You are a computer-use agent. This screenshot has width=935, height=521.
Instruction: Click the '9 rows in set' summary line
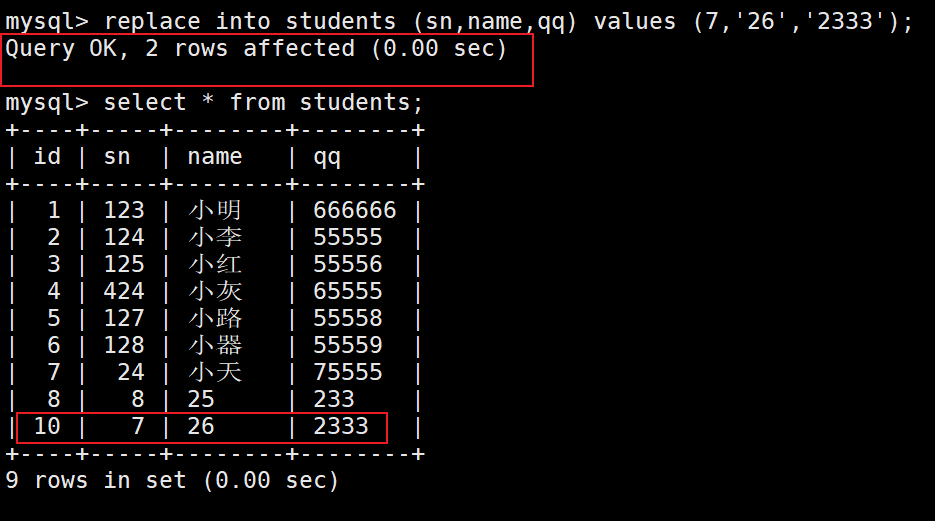point(172,480)
